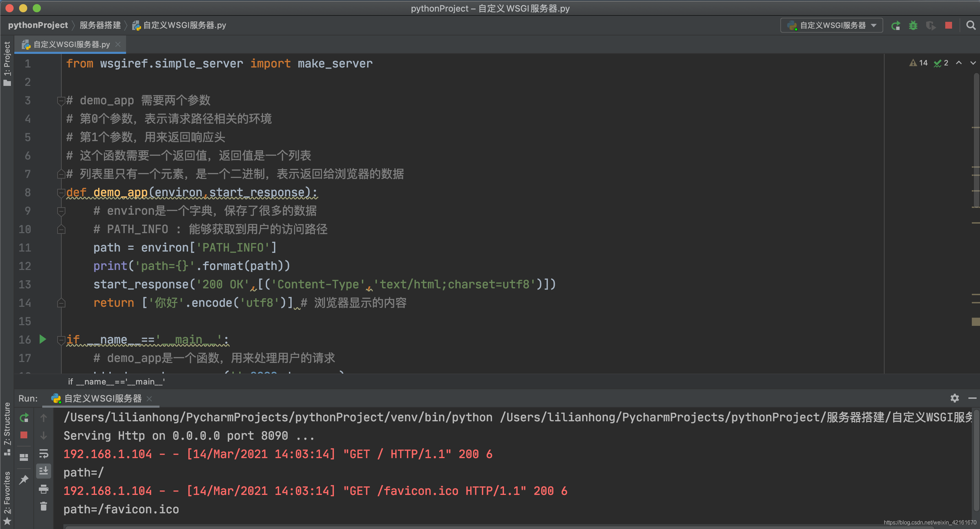The height and width of the screenshot is (529, 980).
Task: Click 'PATH_INFO' string on line 11
Action: pos(233,248)
